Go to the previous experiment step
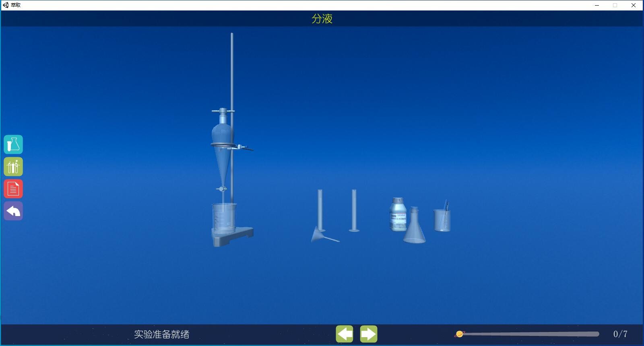The height and width of the screenshot is (346, 644). point(345,334)
